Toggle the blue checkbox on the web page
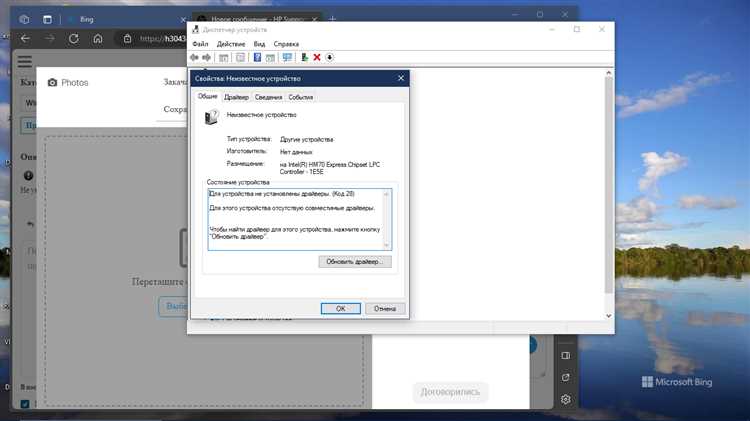This screenshot has width=750, height=421. tap(25, 404)
